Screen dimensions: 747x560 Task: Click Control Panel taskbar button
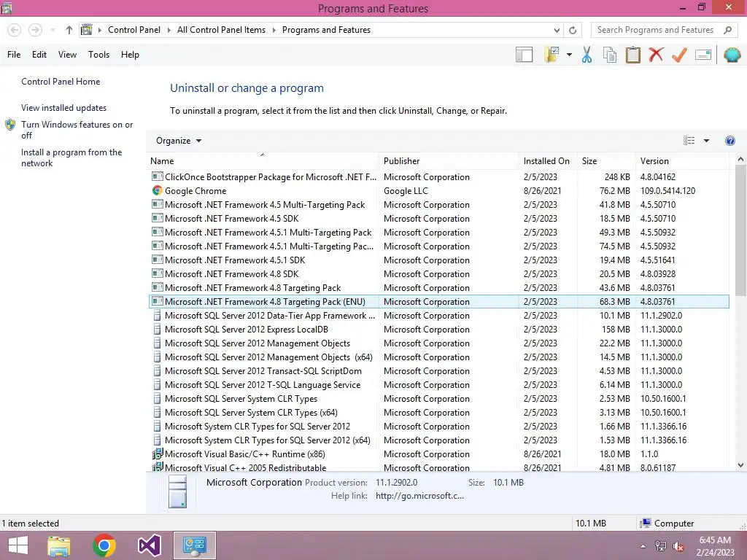194,545
